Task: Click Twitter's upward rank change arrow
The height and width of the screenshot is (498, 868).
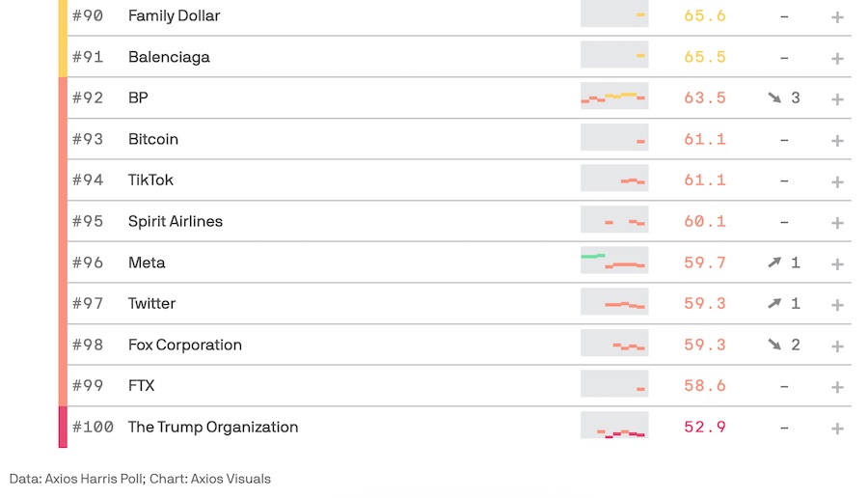Action: (773, 303)
